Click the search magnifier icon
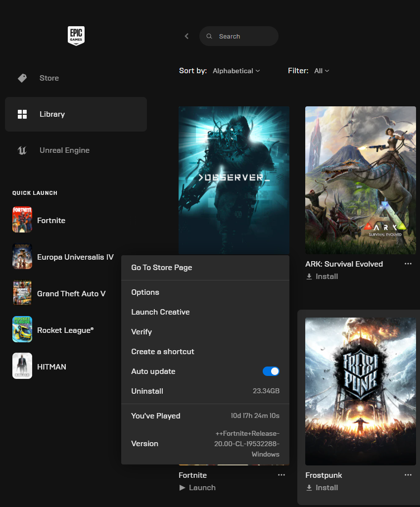 click(x=209, y=36)
